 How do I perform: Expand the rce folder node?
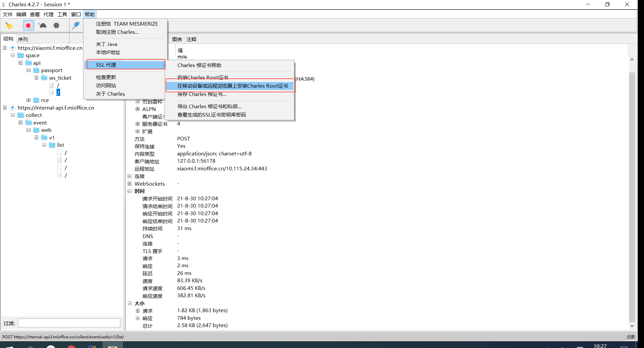click(29, 100)
